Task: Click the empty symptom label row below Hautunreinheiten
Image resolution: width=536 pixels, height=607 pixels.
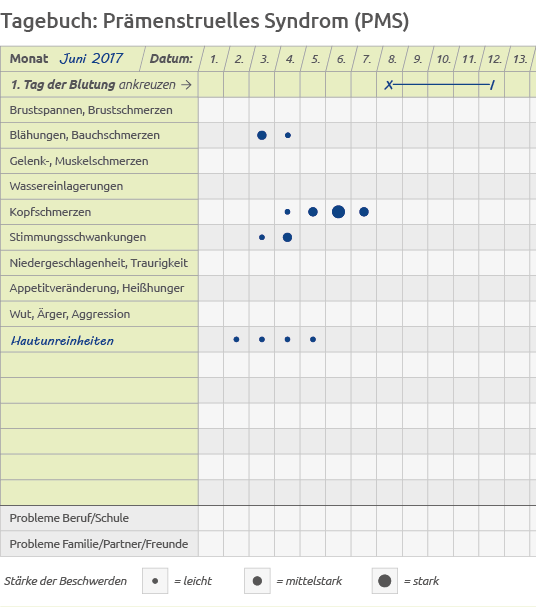Action: click(99, 365)
